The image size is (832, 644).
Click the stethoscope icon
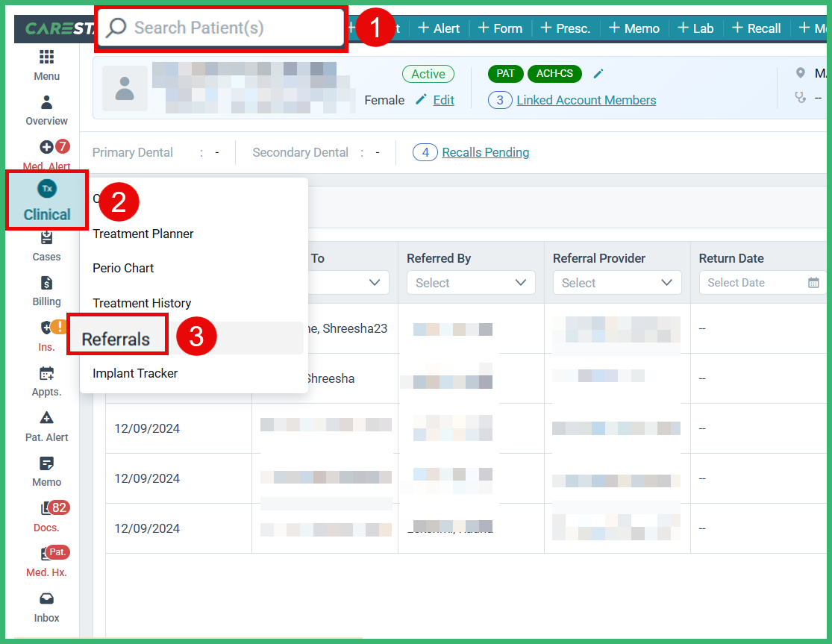(x=801, y=97)
